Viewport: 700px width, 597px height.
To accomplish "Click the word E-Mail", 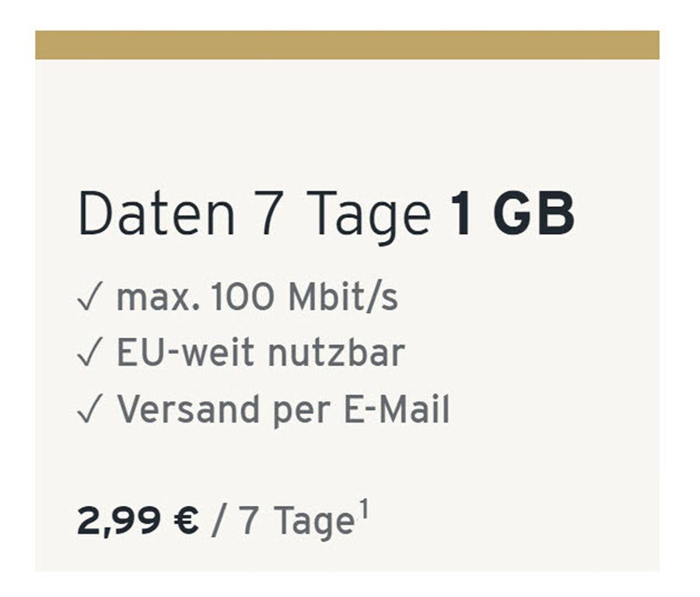I will click(x=397, y=409).
